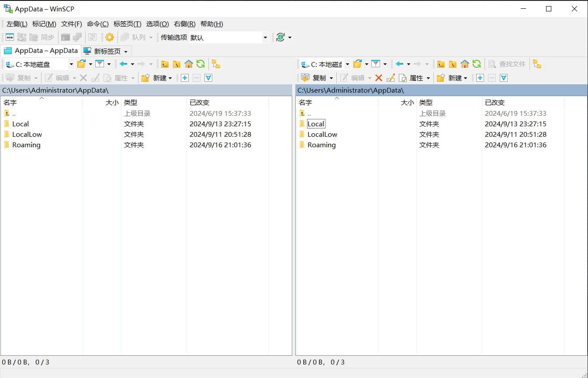Expand right panel back-history dropdown arrow

point(408,64)
